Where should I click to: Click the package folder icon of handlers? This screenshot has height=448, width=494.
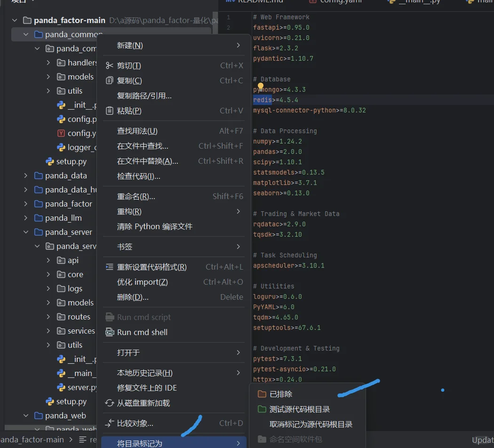point(61,63)
